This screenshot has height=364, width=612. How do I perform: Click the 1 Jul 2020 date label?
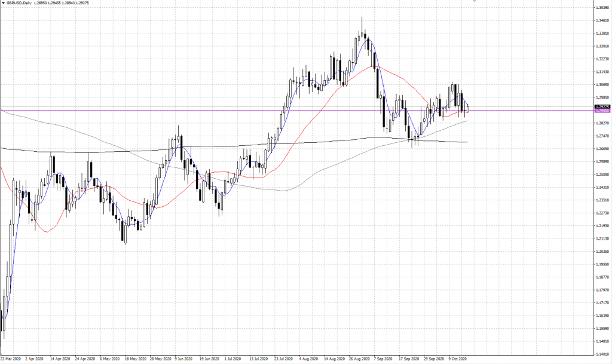point(233,359)
